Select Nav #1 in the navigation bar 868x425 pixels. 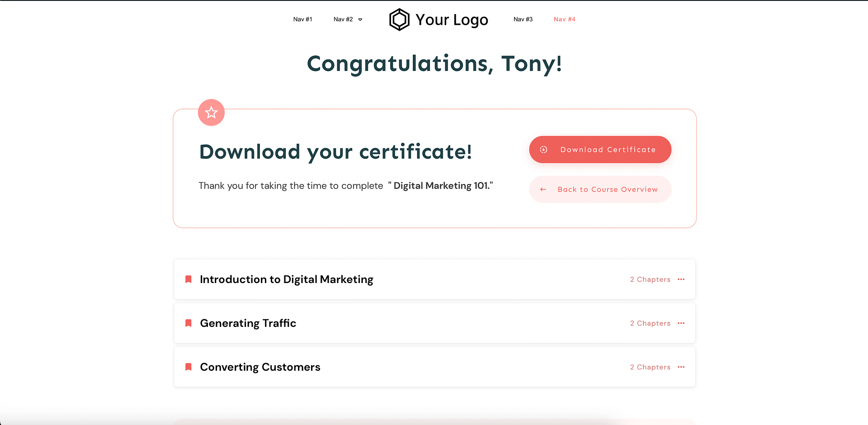point(302,19)
